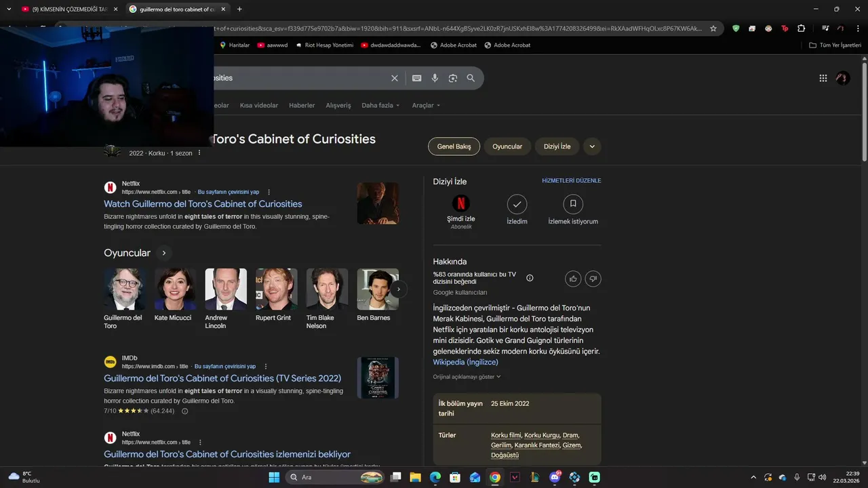Expand the Oyuncular section arrow
Image resolution: width=868 pixels, height=488 pixels.
[163, 253]
